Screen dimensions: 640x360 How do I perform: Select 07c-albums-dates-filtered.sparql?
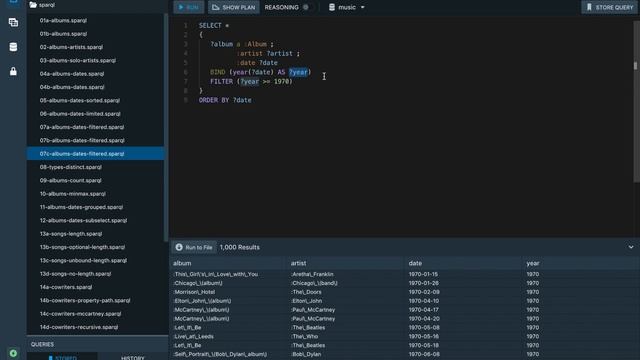(x=95, y=154)
